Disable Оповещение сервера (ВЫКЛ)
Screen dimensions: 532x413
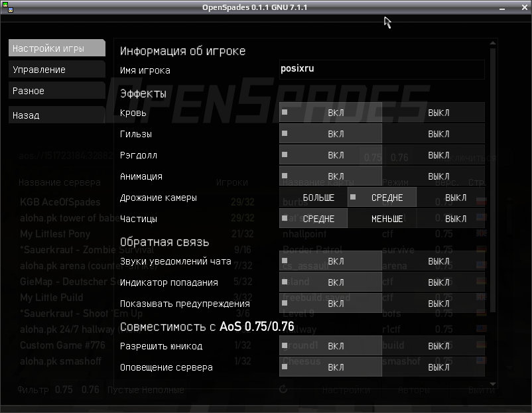pyautogui.click(x=433, y=367)
